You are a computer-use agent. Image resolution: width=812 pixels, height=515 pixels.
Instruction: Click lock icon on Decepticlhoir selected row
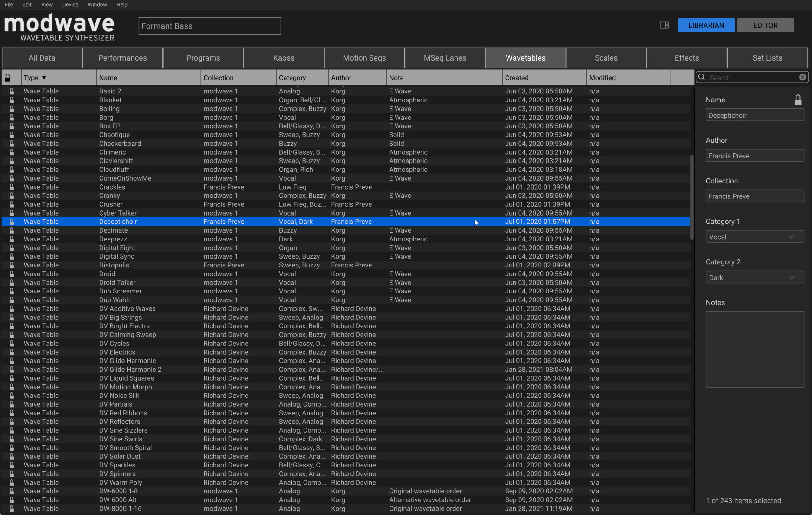(x=11, y=222)
